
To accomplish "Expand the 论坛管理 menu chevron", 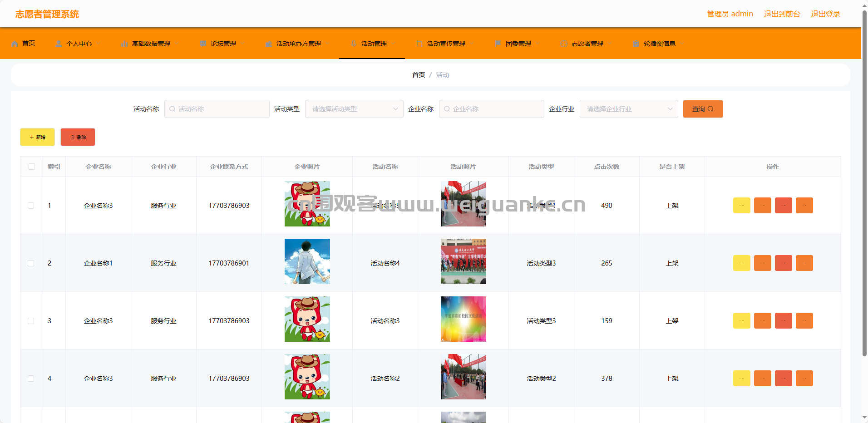I will tap(242, 44).
